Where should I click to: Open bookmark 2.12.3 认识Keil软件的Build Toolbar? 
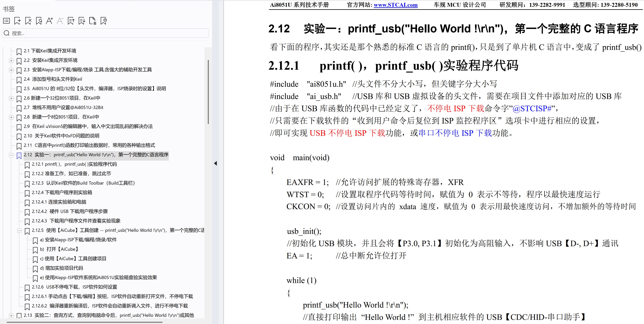click(83, 183)
